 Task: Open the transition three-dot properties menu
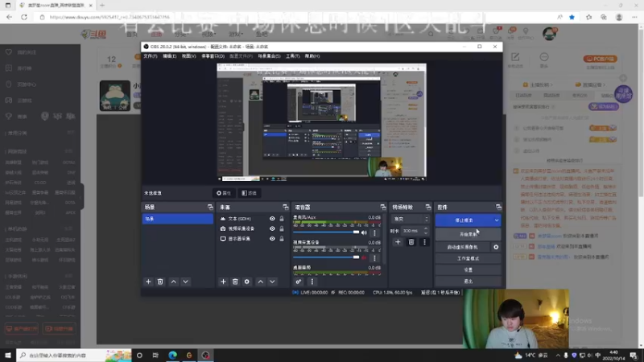click(x=424, y=243)
